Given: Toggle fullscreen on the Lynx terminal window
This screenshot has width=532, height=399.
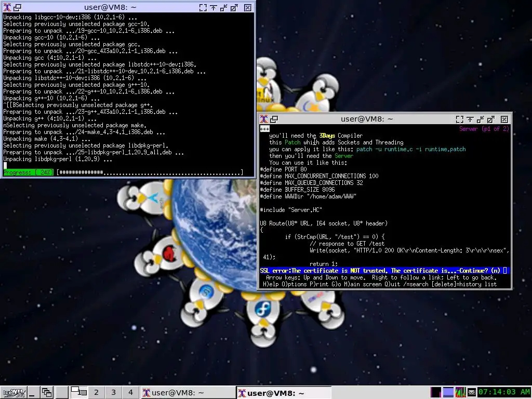Looking at the screenshot, I should coord(459,119).
